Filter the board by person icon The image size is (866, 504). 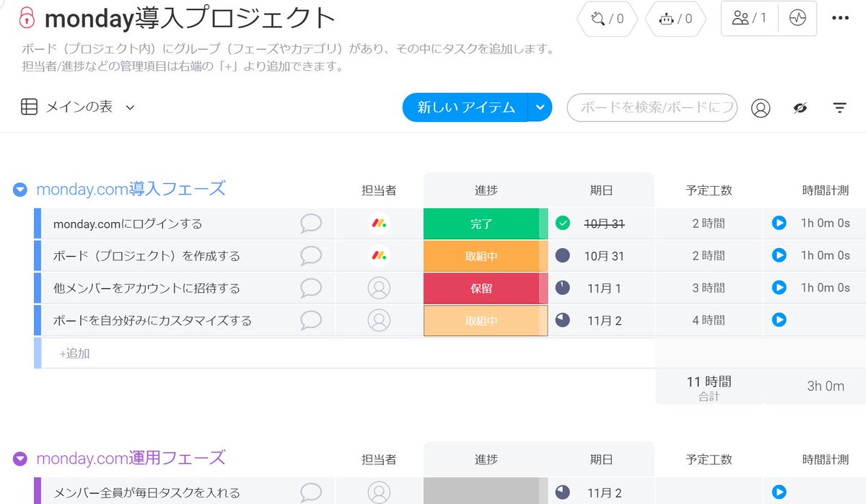[x=761, y=108]
